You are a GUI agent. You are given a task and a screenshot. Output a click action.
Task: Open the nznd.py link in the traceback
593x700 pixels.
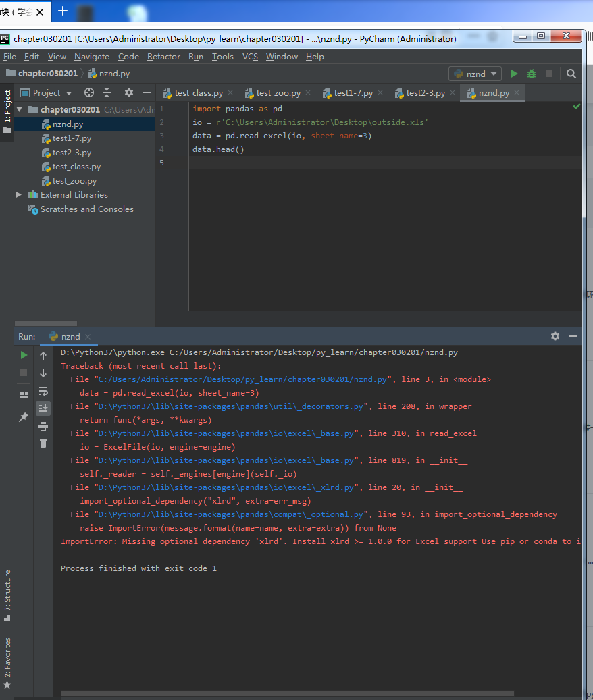[242, 379]
